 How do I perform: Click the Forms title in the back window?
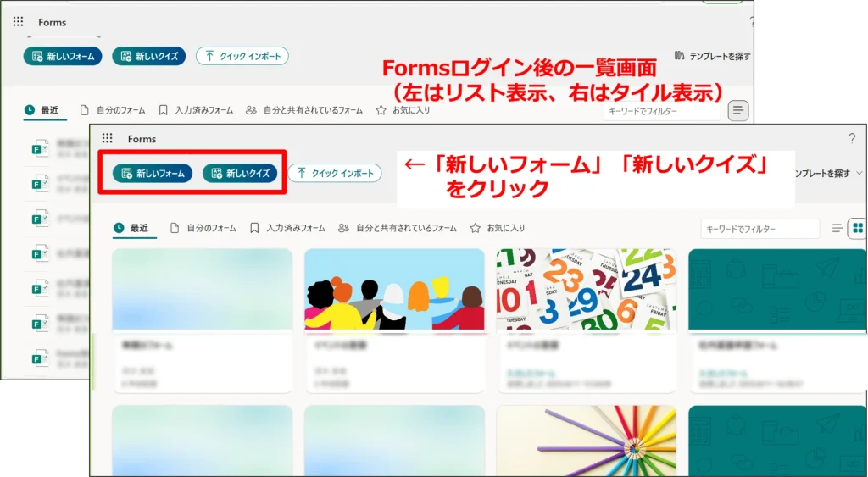click(x=52, y=22)
